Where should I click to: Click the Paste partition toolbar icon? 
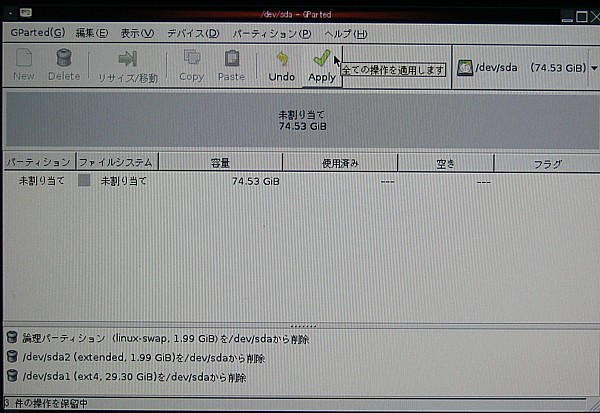232,59
